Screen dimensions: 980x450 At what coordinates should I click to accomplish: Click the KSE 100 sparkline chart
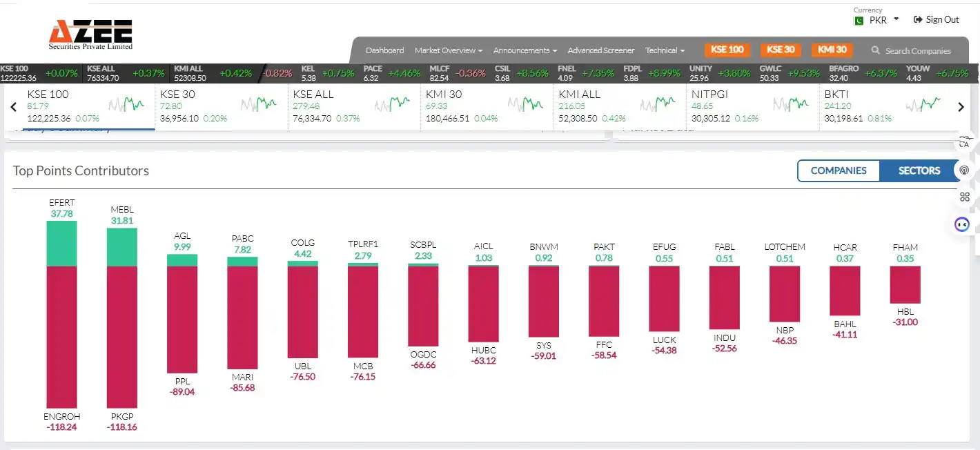(126, 104)
